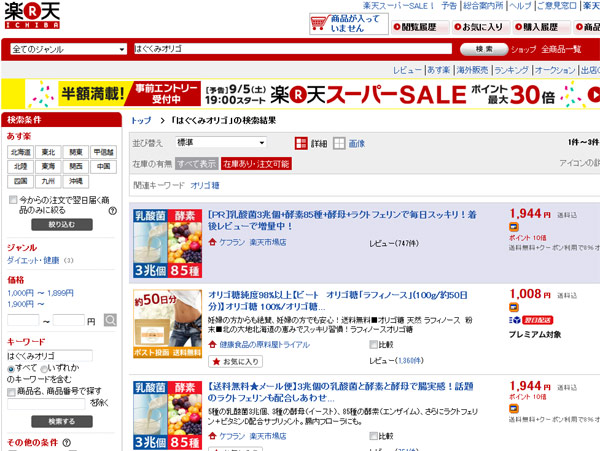This screenshot has height=451, width=600.
Task: Open オリゴ糖純度98%以上 product title link
Action: click(338, 301)
